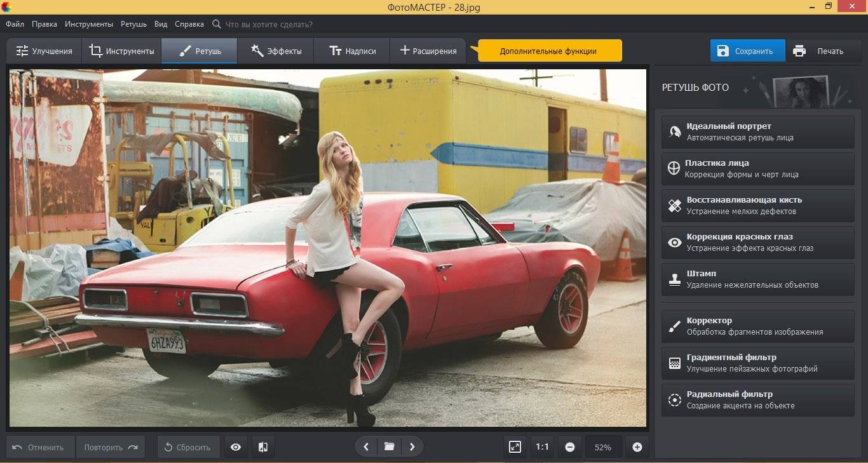Switch to the Улучшения tab
This screenshot has width=868, height=463.
pyautogui.click(x=44, y=51)
